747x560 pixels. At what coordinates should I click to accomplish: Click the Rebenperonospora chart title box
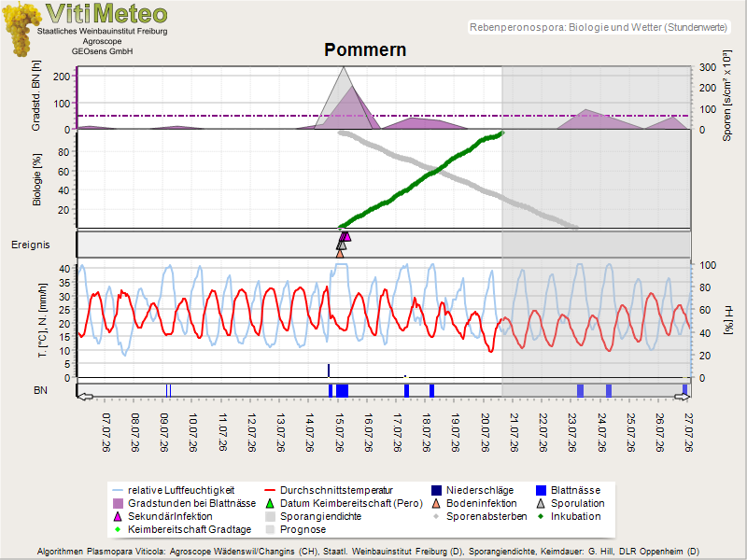599,27
